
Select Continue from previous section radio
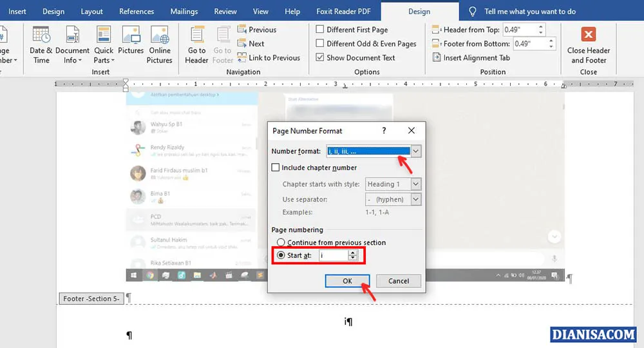281,243
